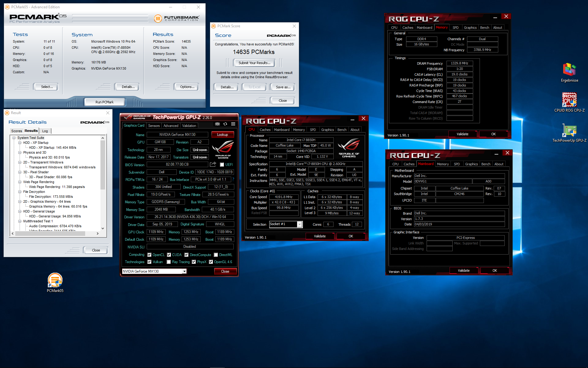This screenshot has width=588, height=368.
Task: Click the BIOS version share/export icon
Action: [213, 164]
